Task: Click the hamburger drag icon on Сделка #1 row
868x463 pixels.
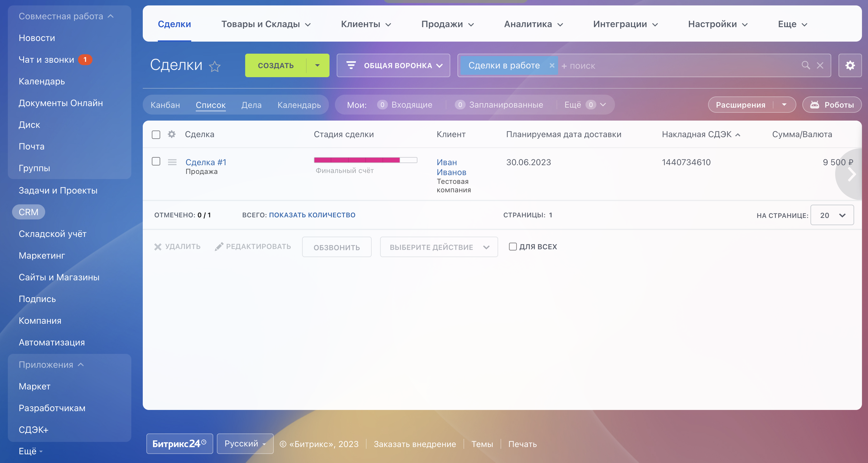Action: tap(172, 162)
